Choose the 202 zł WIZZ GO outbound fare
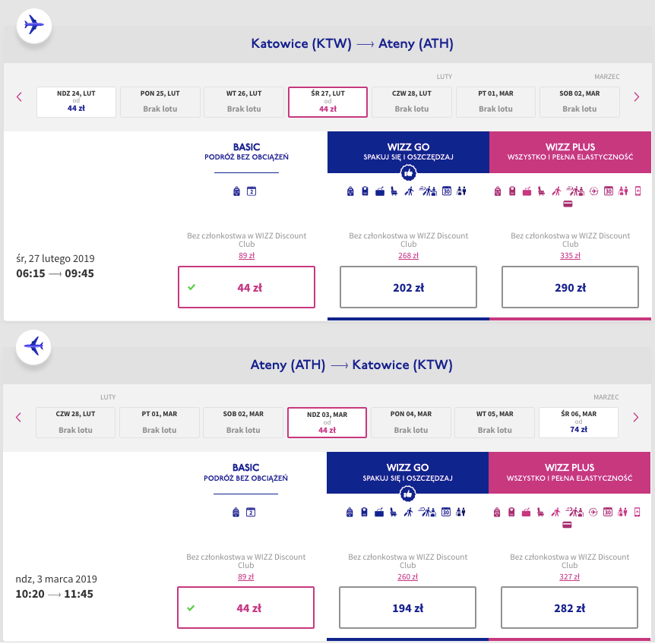This screenshot has width=655, height=644. pyautogui.click(x=408, y=287)
